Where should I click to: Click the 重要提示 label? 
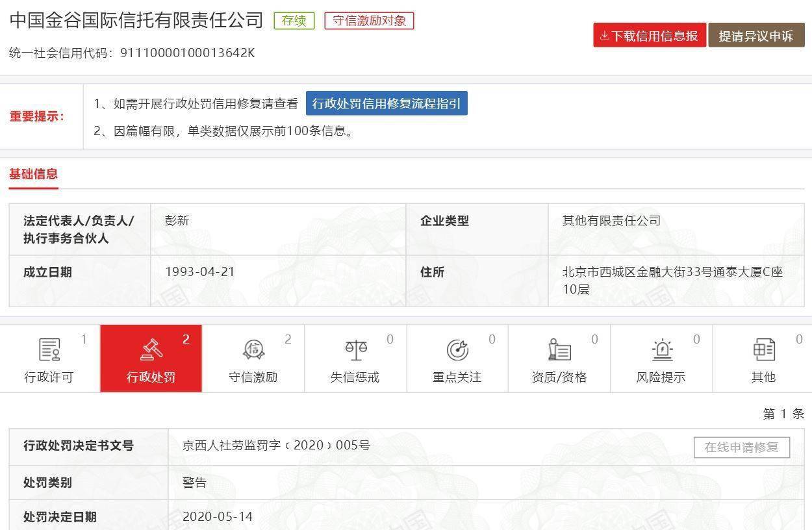(37, 117)
